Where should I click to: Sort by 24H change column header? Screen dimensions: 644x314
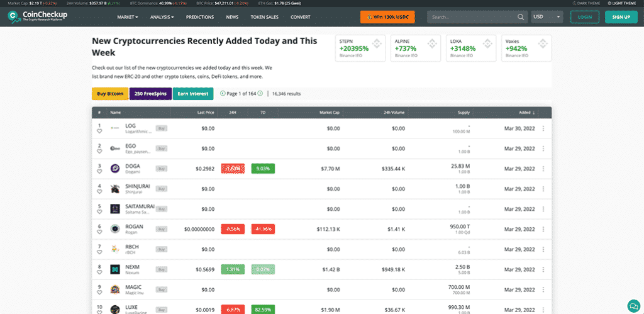click(x=233, y=112)
